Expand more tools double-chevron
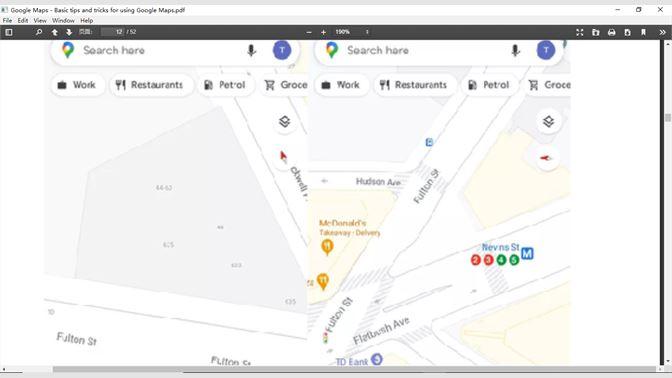Image resolution: width=672 pixels, height=378 pixels. [x=662, y=32]
